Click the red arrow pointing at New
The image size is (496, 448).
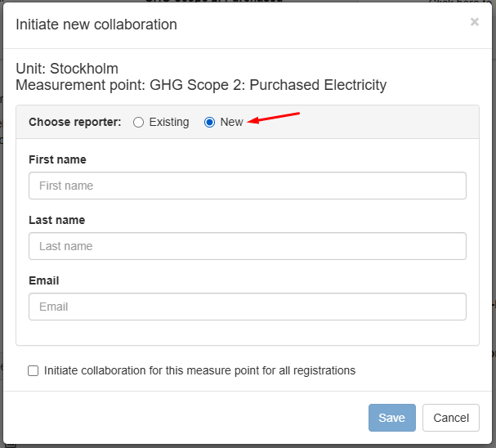pyautogui.click(x=275, y=118)
